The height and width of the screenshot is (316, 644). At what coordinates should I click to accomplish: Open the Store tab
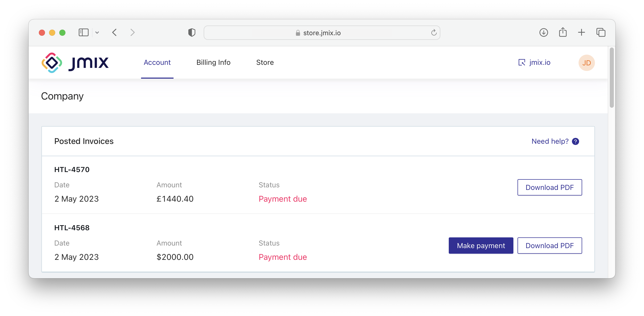click(265, 63)
